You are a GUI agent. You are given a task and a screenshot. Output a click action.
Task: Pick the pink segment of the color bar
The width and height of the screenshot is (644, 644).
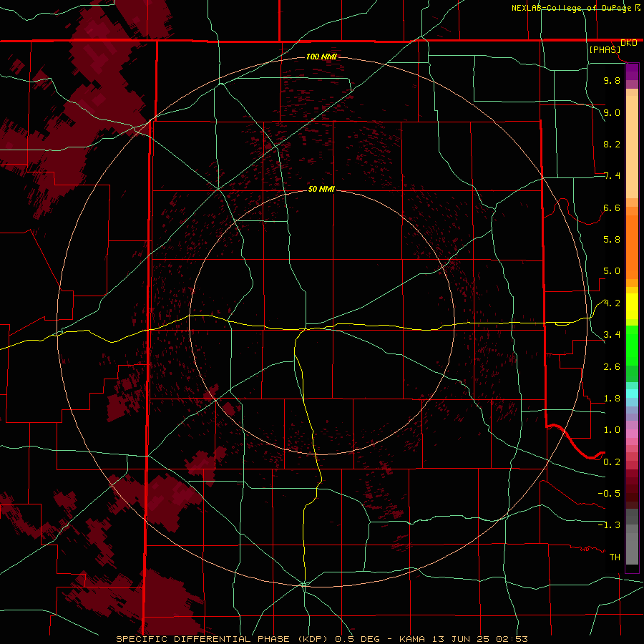pyautogui.click(x=632, y=434)
